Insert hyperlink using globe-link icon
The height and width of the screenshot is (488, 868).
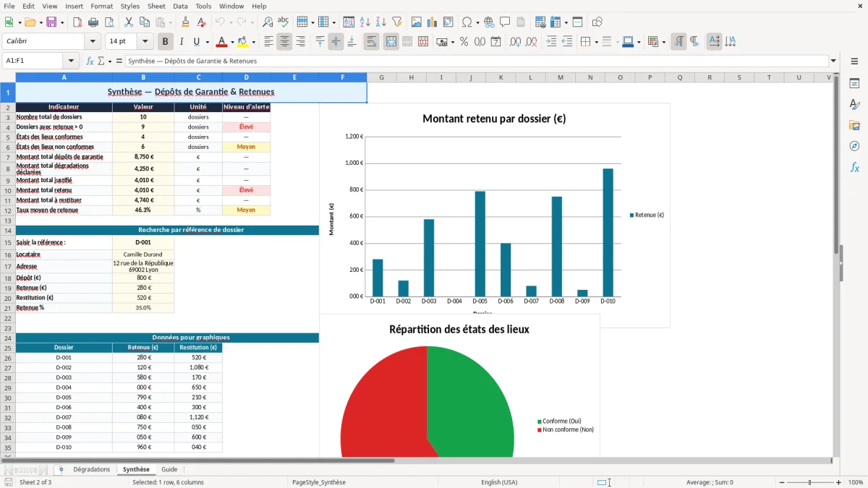489,22
